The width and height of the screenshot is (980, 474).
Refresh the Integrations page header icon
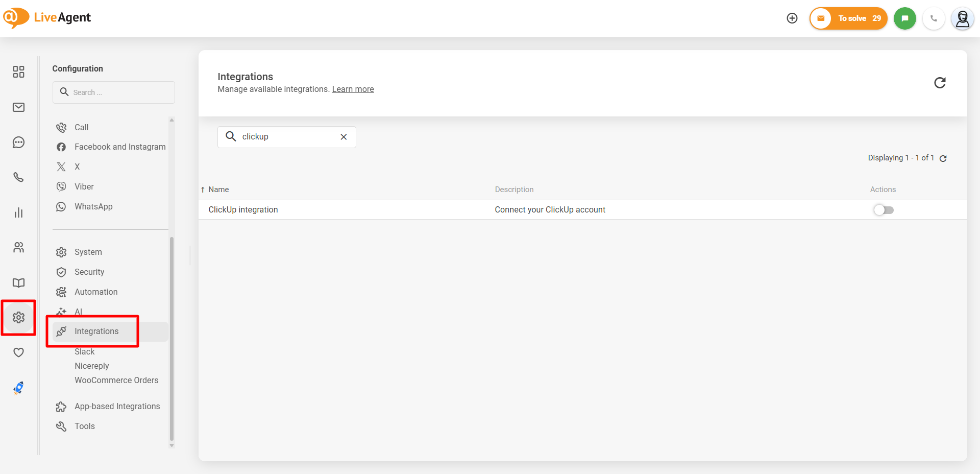point(939,83)
